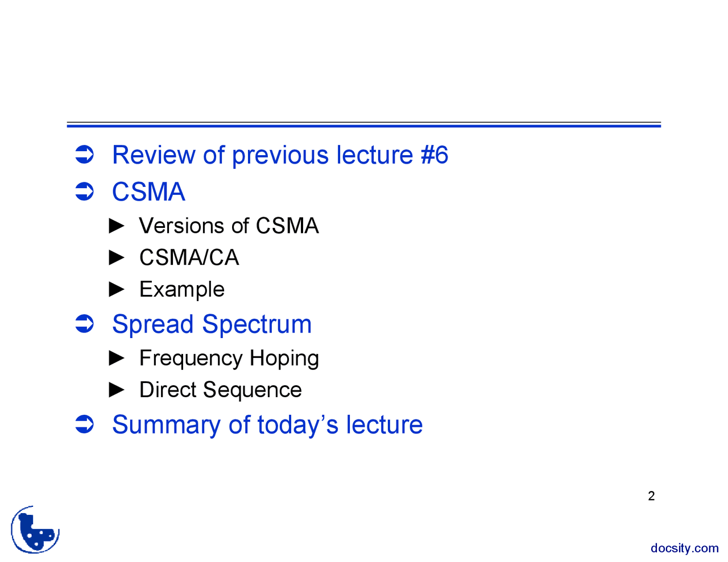Image resolution: width=728 pixels, height=562 pixels.
Task: Click the arrow bullet beside Spread Spectrum
Action: 85,324
